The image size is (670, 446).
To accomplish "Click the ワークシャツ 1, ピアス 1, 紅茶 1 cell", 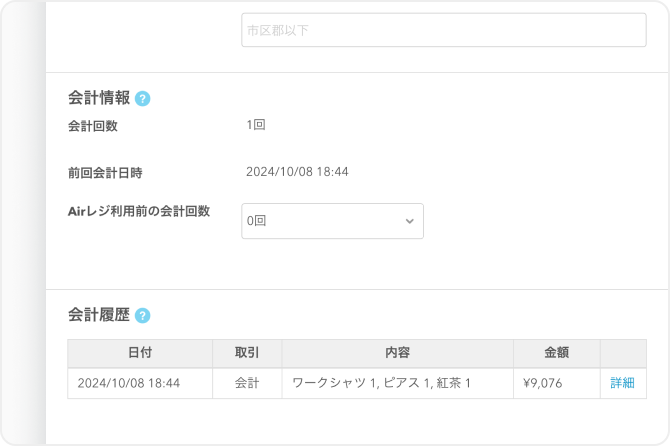I will click(x=381, y=383).
